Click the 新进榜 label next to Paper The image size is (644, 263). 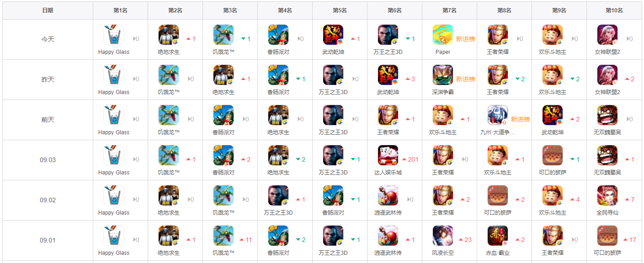coord(465,39)
